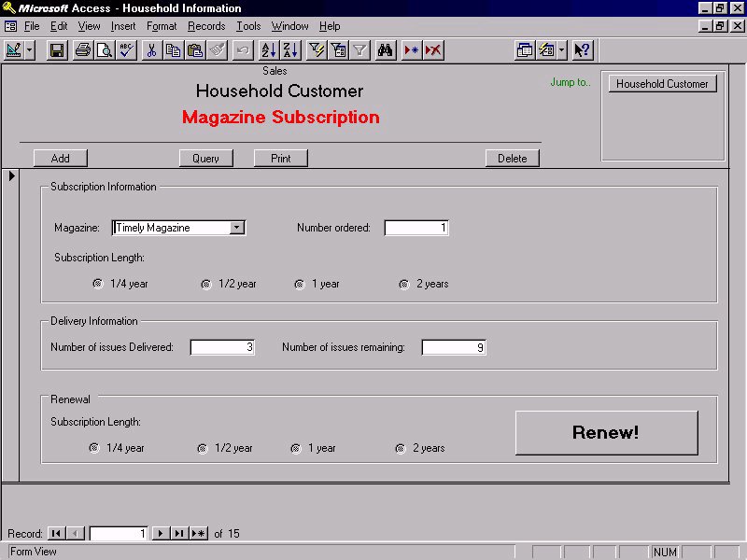The image size is (747, 560).
Task: Click the New Object icon
Action: 546,50
